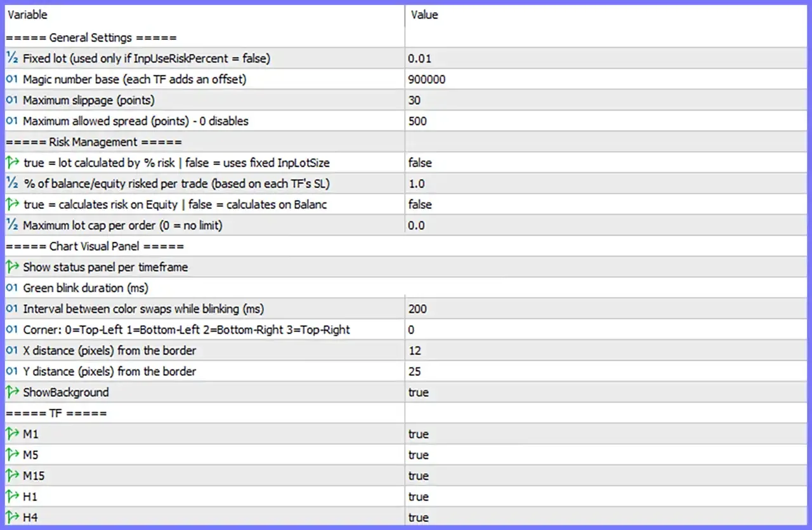This screenshot has height=530, width=812.
Task: Select the Maximum lot cap per order label
Action: click(x=122, y=225)
